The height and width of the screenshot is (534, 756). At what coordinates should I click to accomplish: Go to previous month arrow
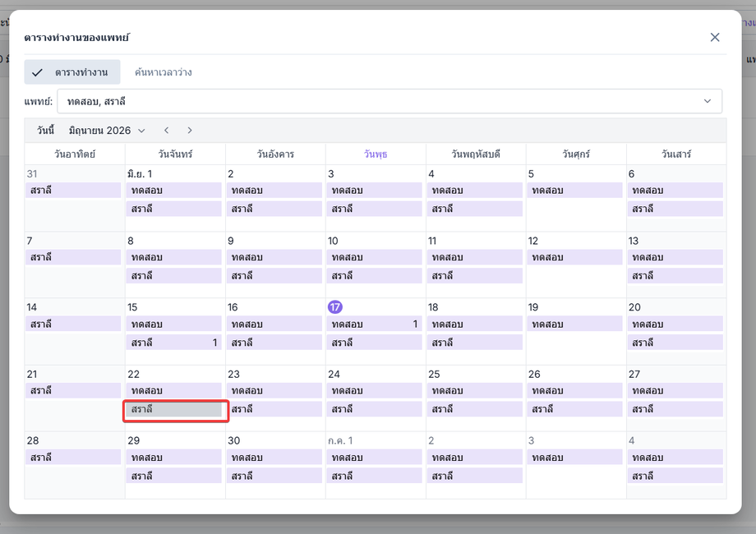tap(166, 130)
